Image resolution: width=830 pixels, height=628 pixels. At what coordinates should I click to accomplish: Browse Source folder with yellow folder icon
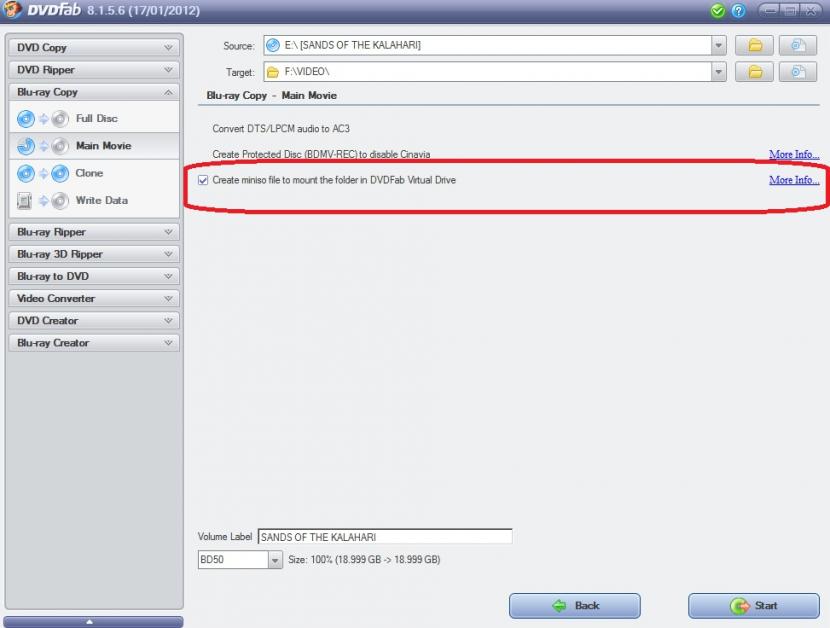tap(754, 46)
